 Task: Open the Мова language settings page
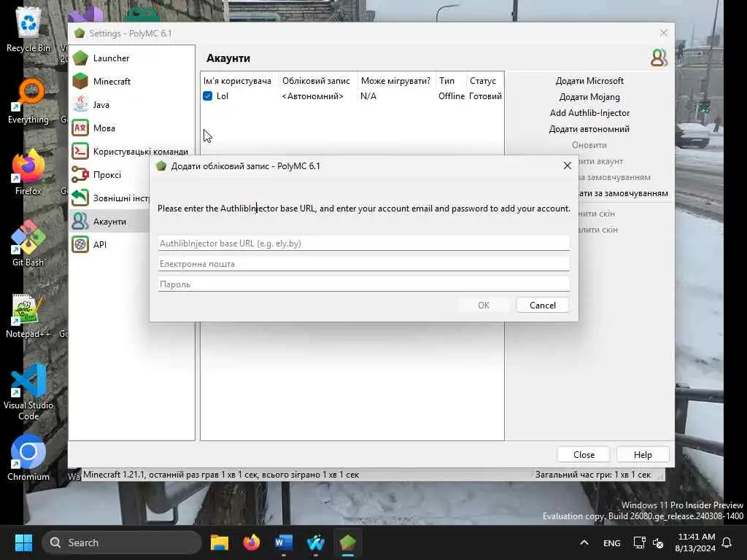coord(132,128)
